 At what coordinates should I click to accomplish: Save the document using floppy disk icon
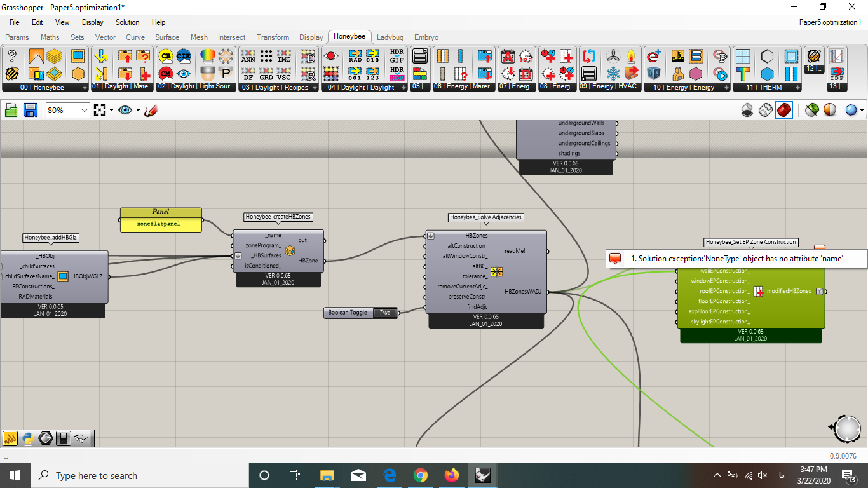pos(30,111)
